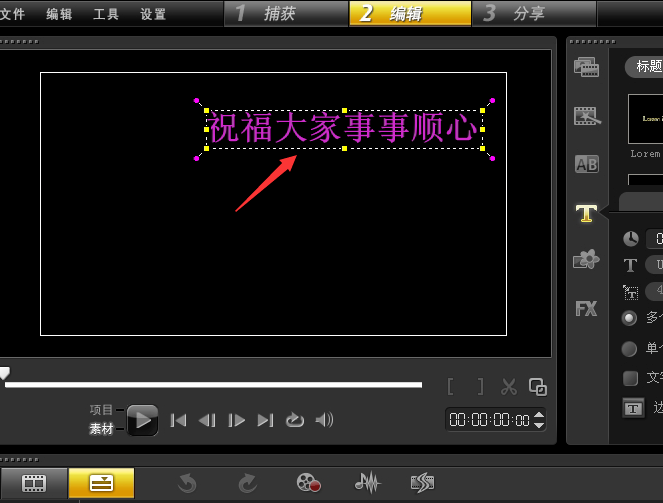Open the 工具 menu
The width and height of the screenshot is (663, 503).
106,14
